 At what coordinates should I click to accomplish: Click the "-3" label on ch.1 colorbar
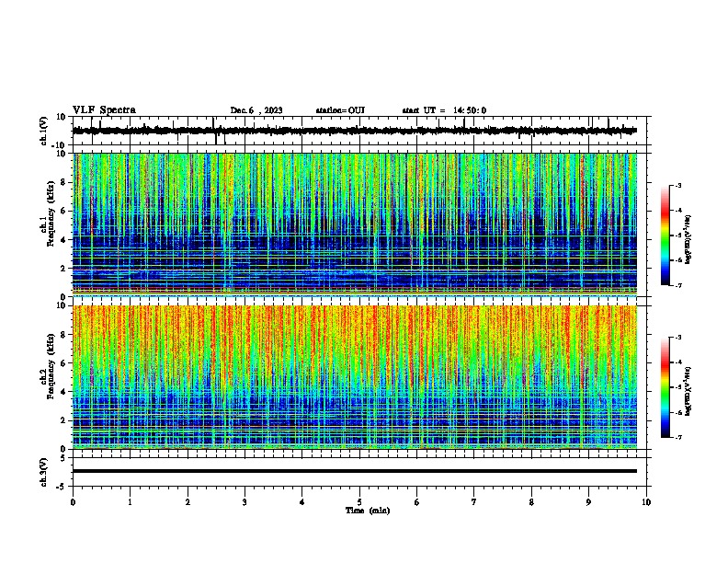tap(678, 186)
